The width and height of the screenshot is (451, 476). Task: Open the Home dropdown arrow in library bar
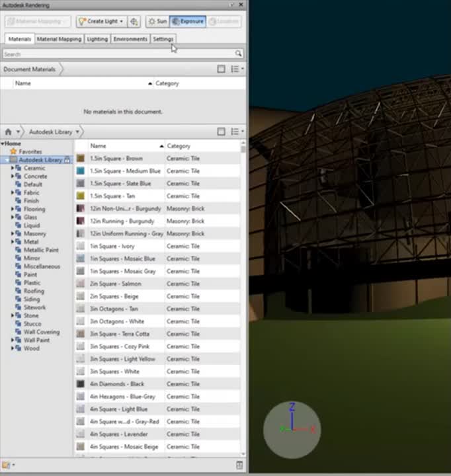click(x=18, y=132)
